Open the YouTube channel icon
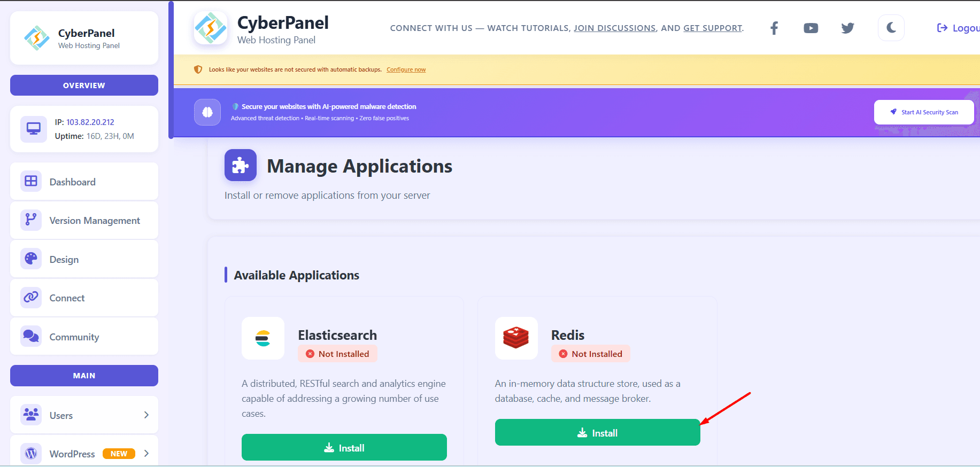 pyautogui.click(x=811, y=28)
